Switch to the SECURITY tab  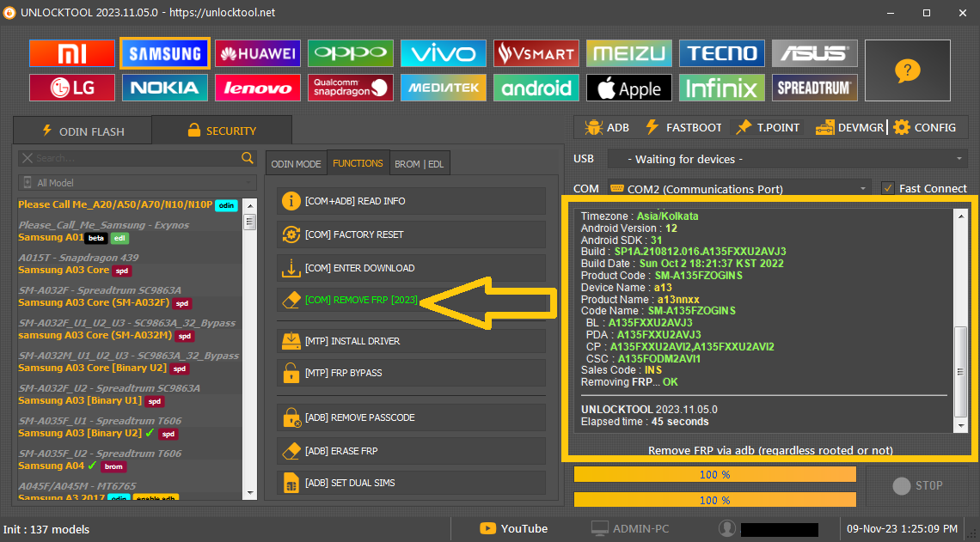[x=222, y=131]
